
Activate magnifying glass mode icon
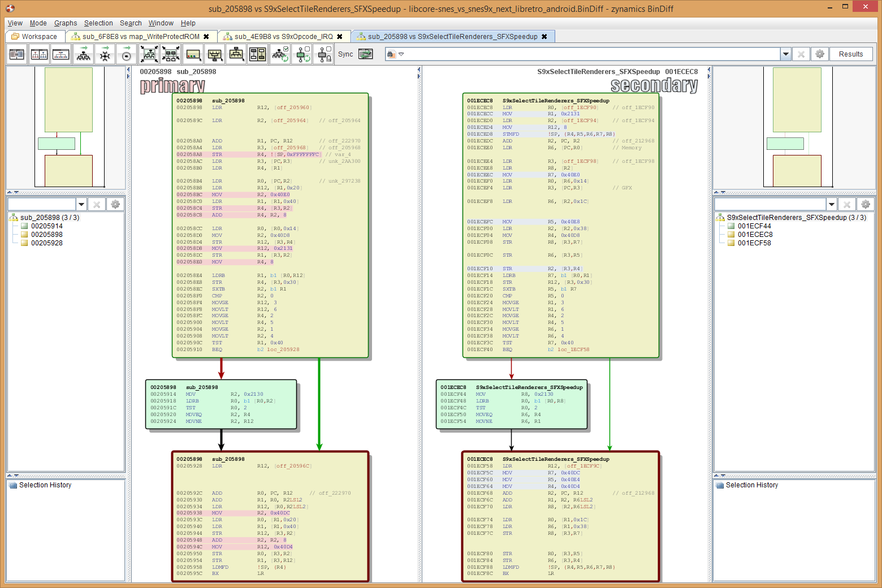[x=193, y=54]
